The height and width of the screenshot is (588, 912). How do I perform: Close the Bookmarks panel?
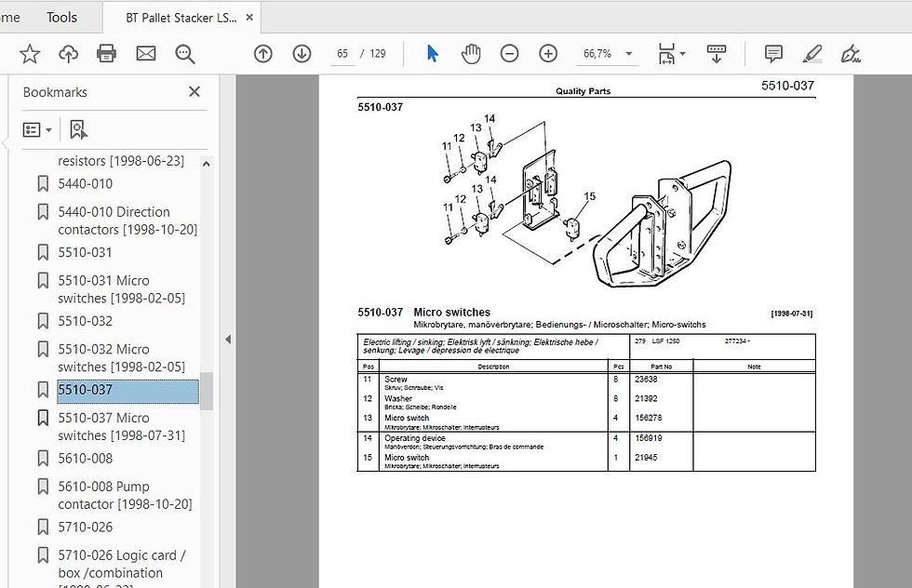(x=194, y=92)
